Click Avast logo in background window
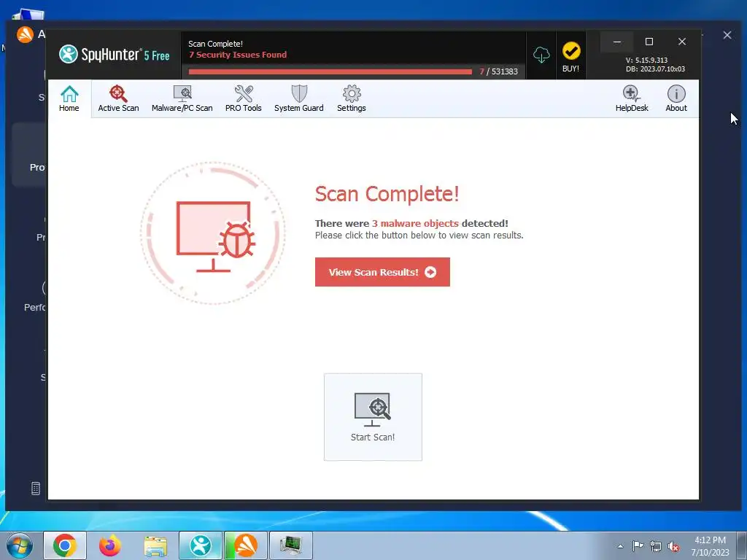Viewport: 747px width, 560px height. [25, 34]
